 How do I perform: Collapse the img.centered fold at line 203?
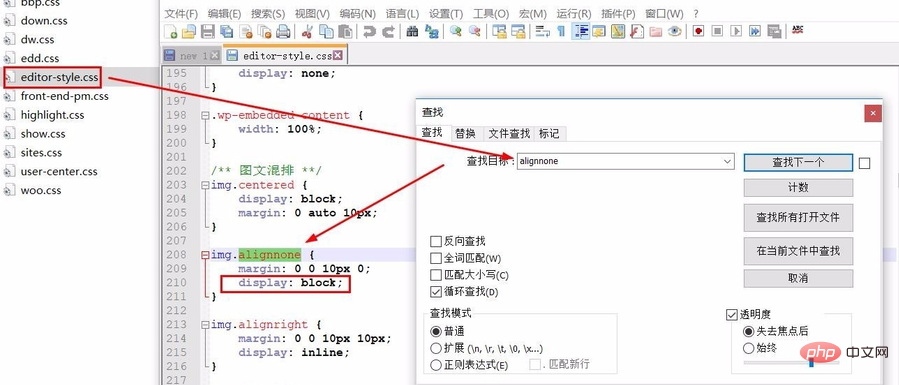tap(205, 185)
